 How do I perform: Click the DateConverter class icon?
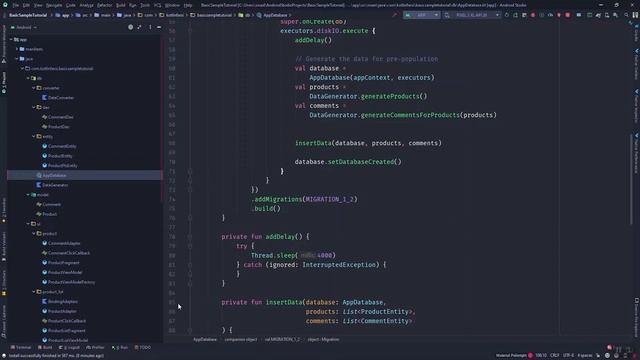(44, 98)
